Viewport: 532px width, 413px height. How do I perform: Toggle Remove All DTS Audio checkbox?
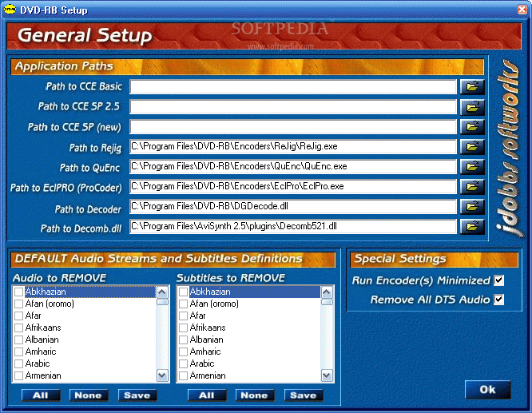pyautogui.click(x=498, y=300)
